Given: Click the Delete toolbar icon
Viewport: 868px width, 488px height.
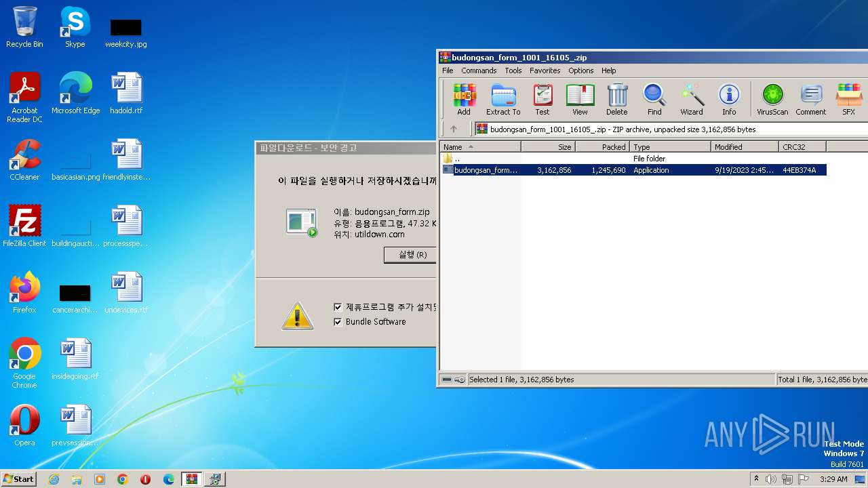Looking at the screenshot, I should pos(616,100).
